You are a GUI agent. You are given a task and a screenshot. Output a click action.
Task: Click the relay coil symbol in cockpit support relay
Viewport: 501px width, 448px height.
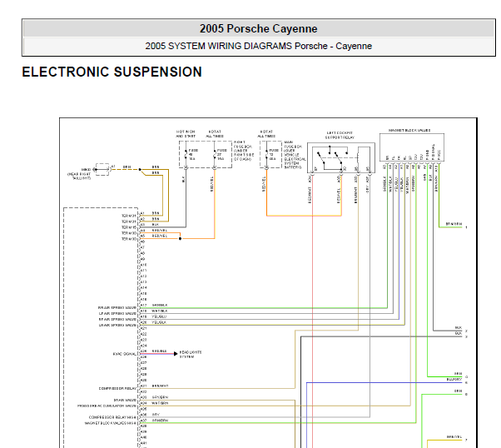point(358,157)
